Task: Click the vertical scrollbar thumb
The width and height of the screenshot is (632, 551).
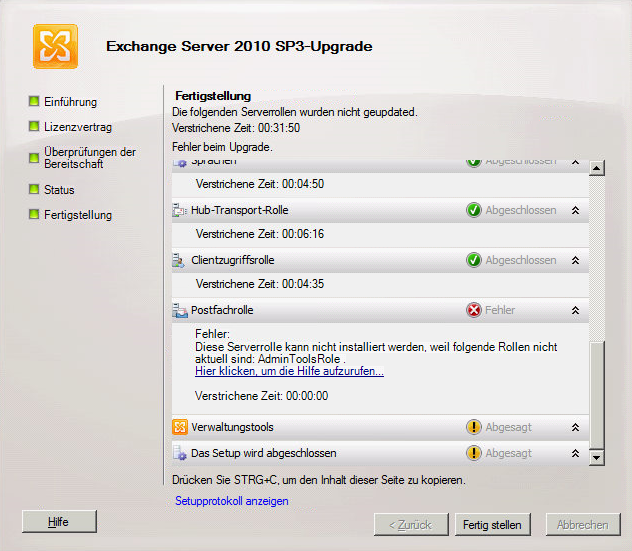Action: (597, 395)
